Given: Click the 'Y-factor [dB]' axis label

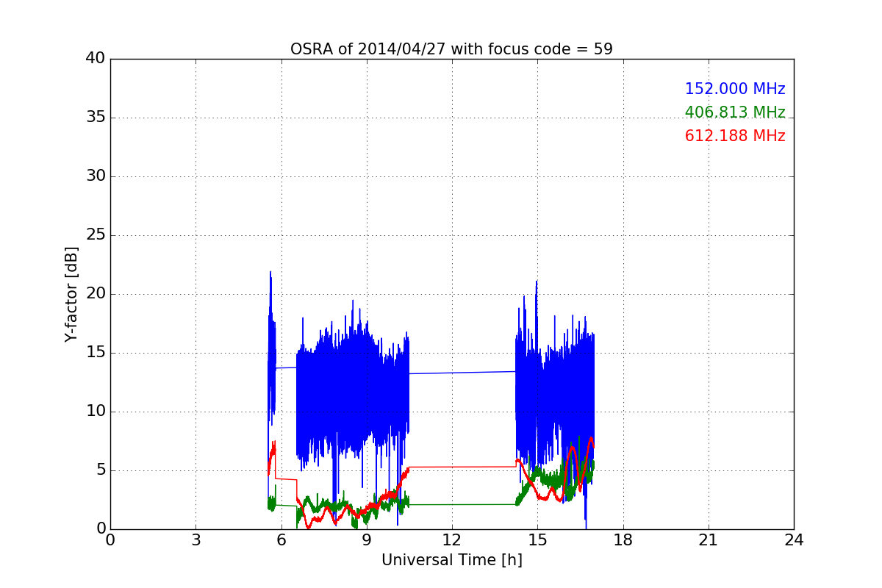Looking at the screenshot, I should pyautogui.click(x=71, y=294).
